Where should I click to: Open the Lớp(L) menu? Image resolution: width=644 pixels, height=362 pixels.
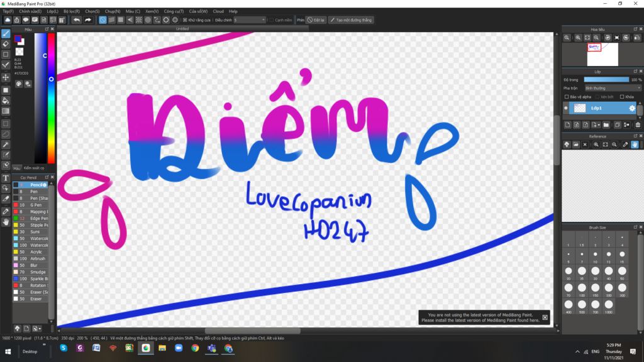[52, 11]
